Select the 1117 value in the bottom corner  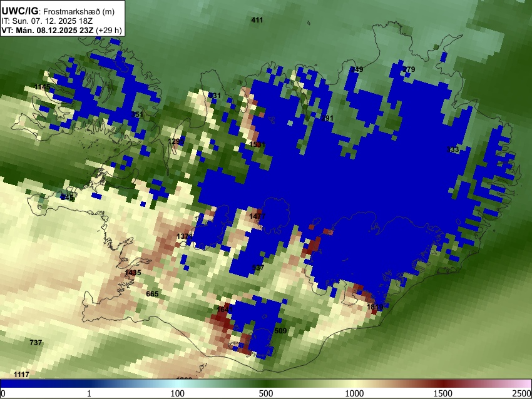coord(21,375)
